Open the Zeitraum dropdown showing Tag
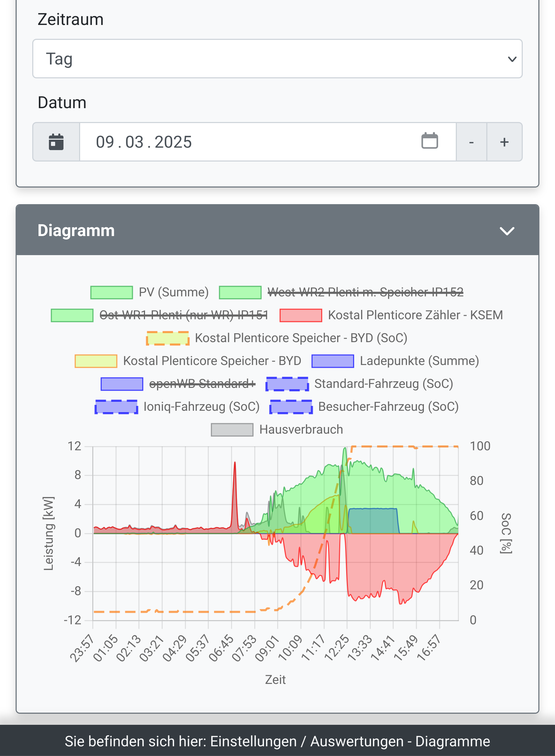Screen dimensions: 555x756 [277, 59]
